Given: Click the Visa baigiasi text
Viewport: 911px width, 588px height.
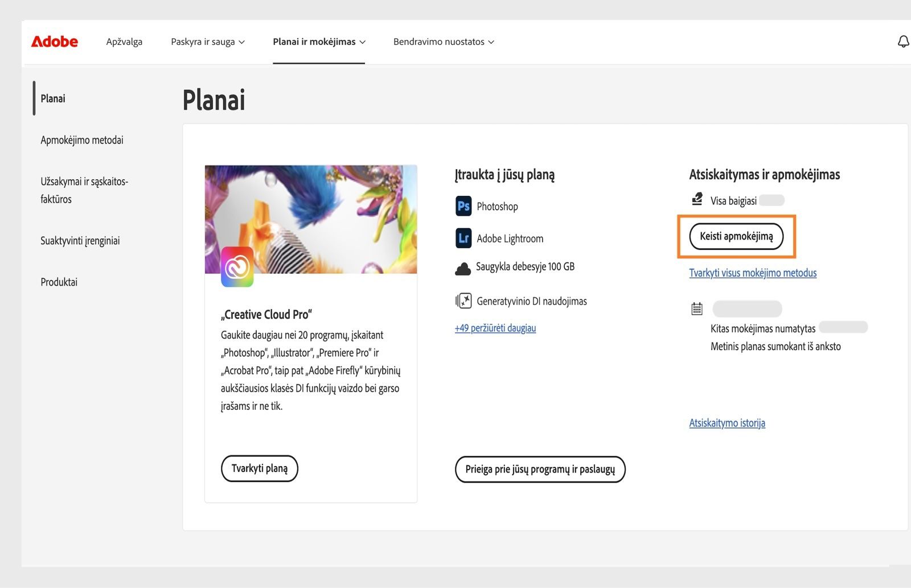Looking at the screenshot, I should point(733,200).
